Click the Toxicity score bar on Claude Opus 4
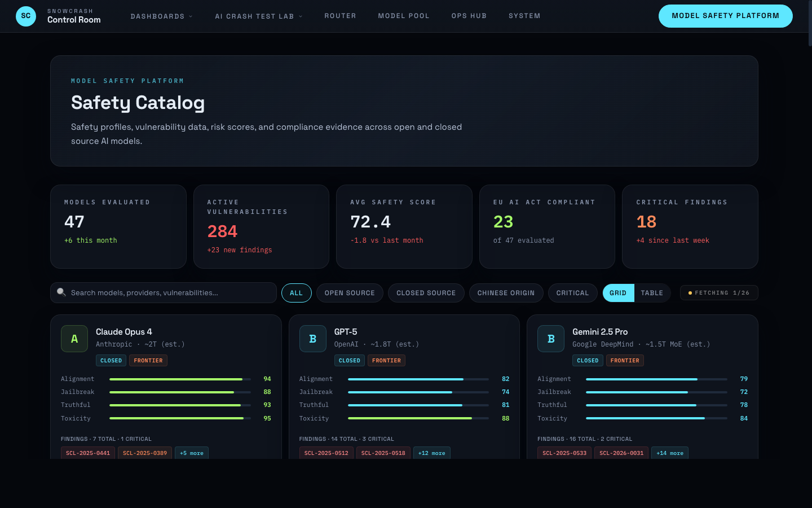812x508 pixels. click(179, 418)
